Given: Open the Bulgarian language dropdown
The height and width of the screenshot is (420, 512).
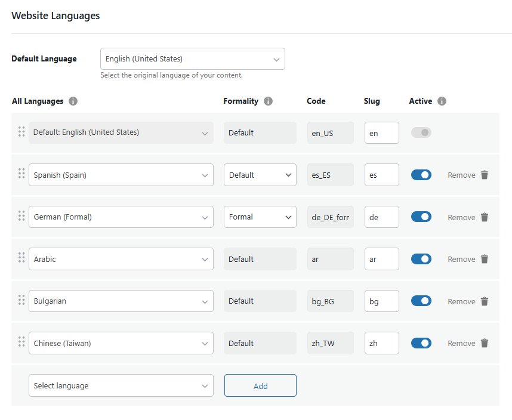Looking at the screenshot, I should (x=121, y=301).
